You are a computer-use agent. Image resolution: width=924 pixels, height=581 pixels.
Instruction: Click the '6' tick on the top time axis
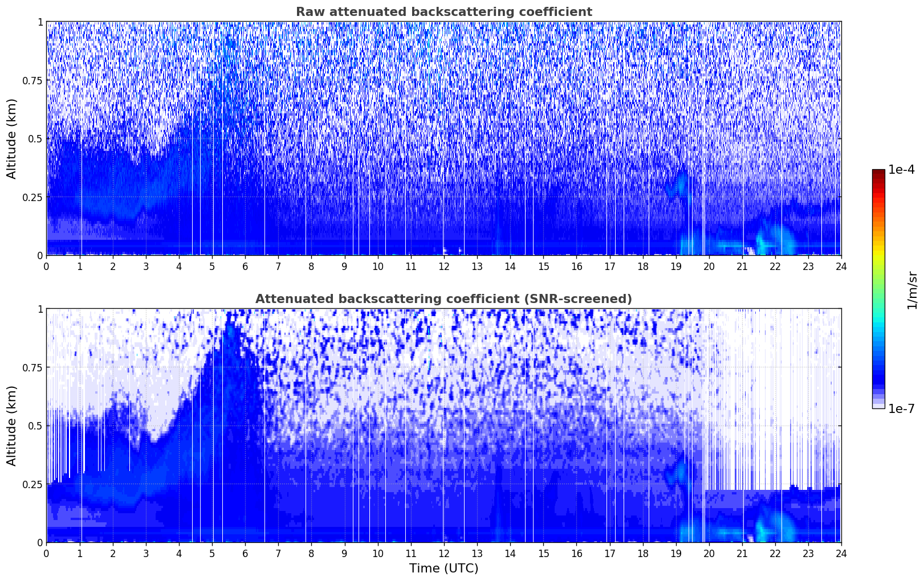pyautogui.click(x=245, y=266)
